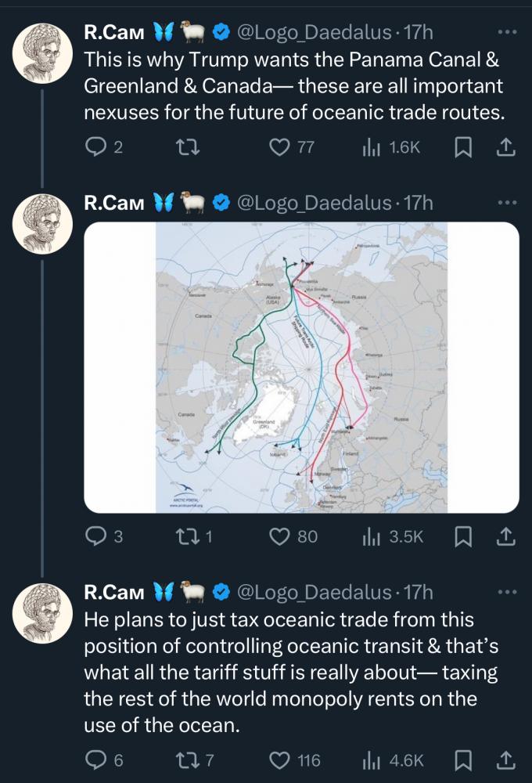View analytics showing 1.6K views

392,146
